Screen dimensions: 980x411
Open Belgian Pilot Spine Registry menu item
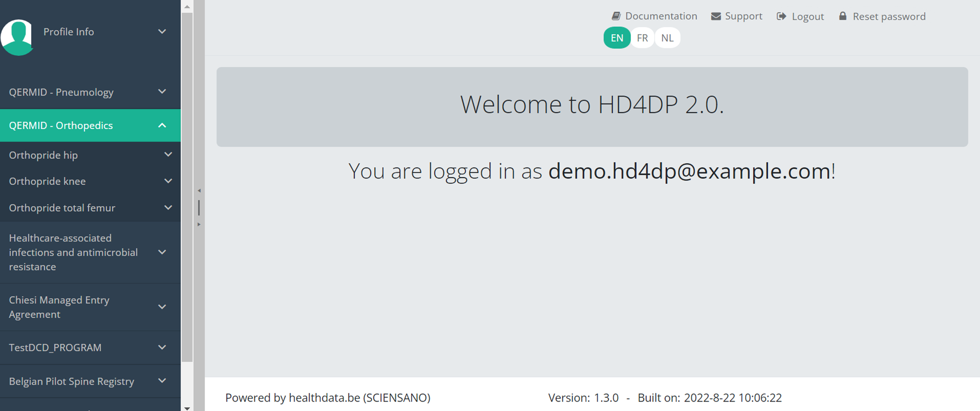(x=71, y=381)
